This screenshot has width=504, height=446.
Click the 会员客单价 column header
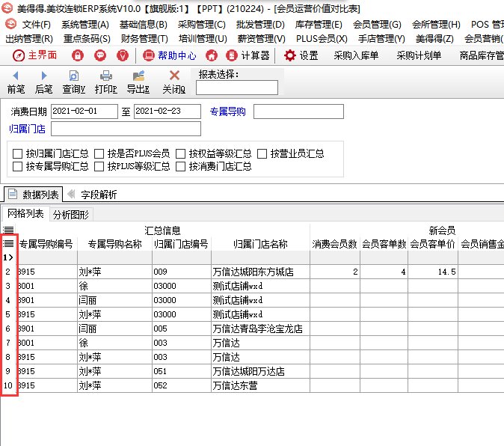point(433,244)
